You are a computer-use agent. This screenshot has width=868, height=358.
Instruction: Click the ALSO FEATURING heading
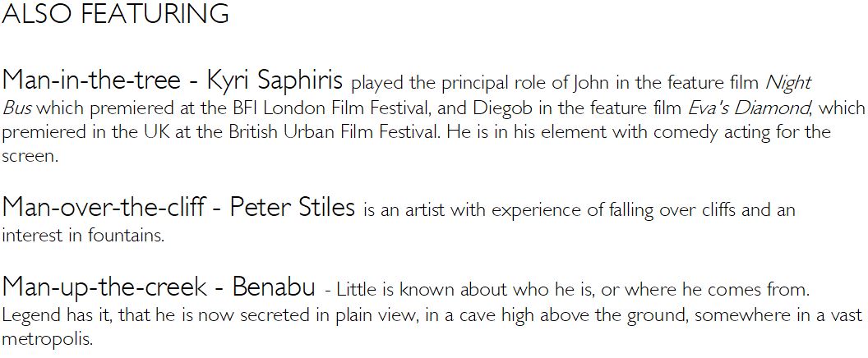click(115, 14)
